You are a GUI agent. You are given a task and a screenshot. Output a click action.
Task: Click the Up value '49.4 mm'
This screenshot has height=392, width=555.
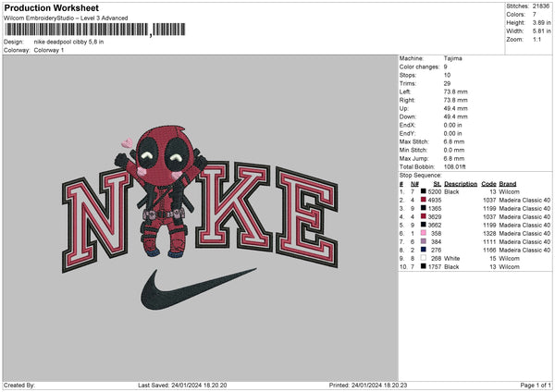tap(455, 108)
